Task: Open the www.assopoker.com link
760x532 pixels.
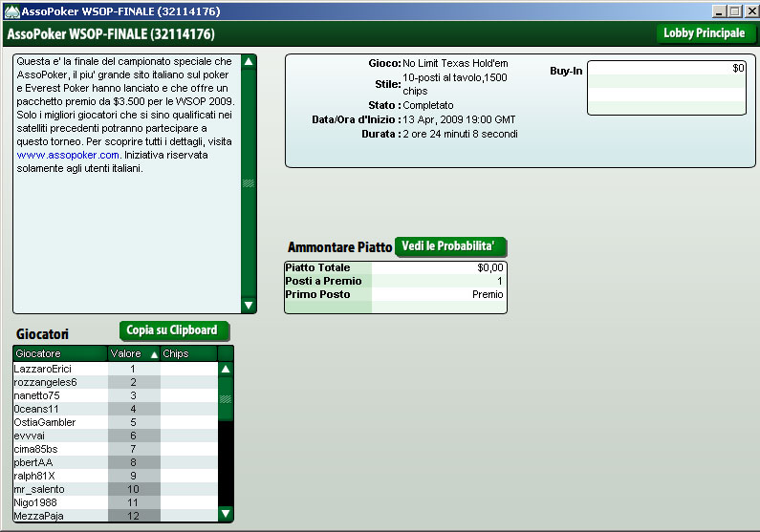Action: (68, 155)
